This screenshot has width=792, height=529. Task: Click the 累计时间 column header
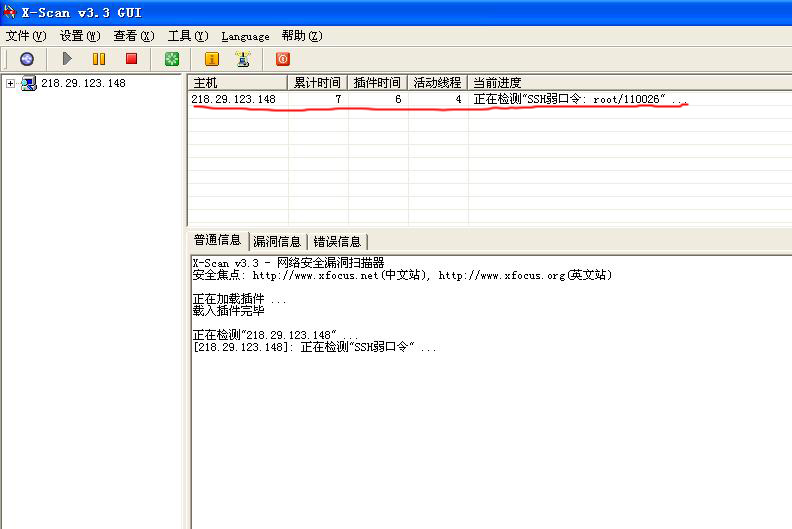pyautogui.click(x=317, y=82)
